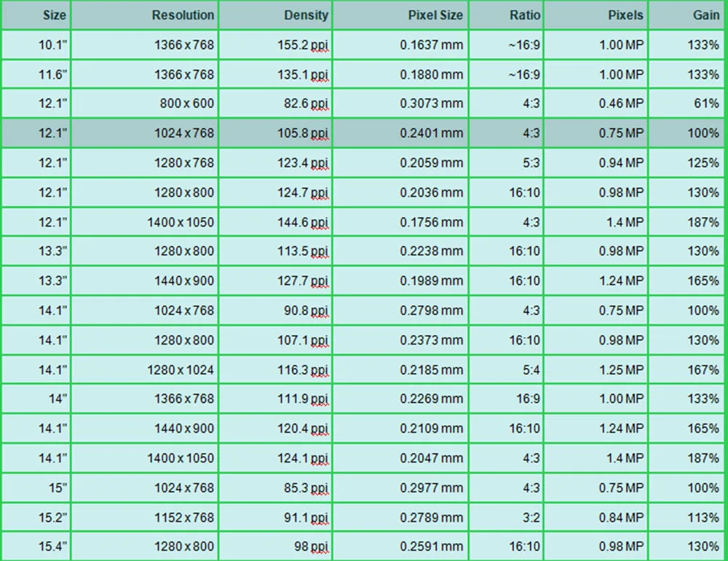This screenshot has width=728, height=561.
Task: Click the 90.8 ppi density cell
Action: click(276, 310)
